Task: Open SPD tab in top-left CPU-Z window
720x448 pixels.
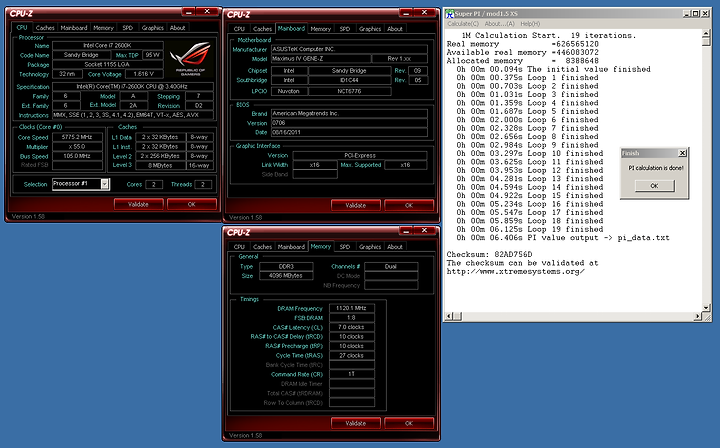Action: 128,28
